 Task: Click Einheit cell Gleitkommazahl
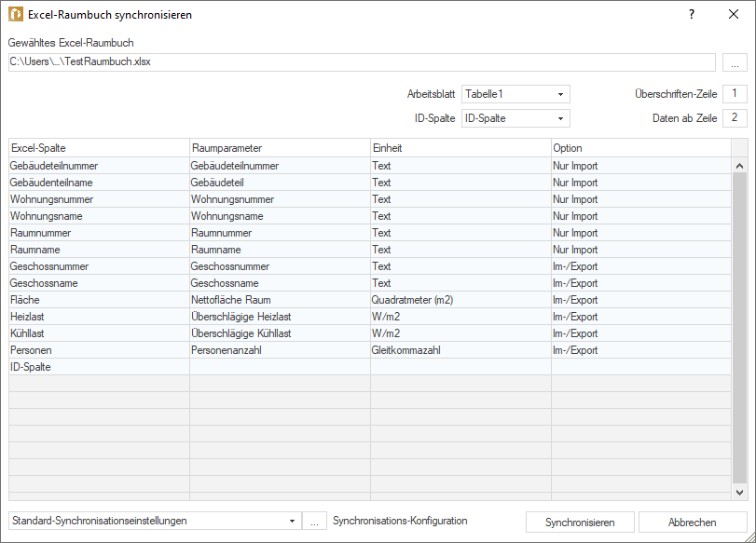click(x=460, y=350)
